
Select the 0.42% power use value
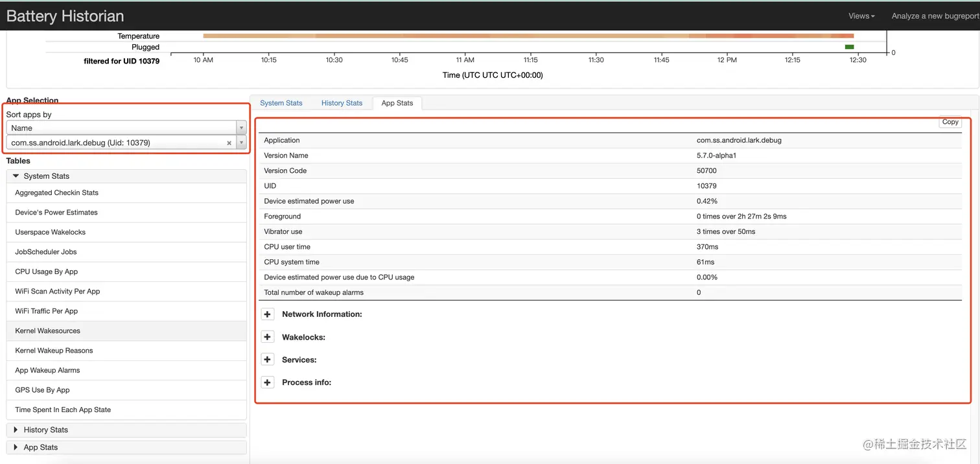tap(707, 201)
